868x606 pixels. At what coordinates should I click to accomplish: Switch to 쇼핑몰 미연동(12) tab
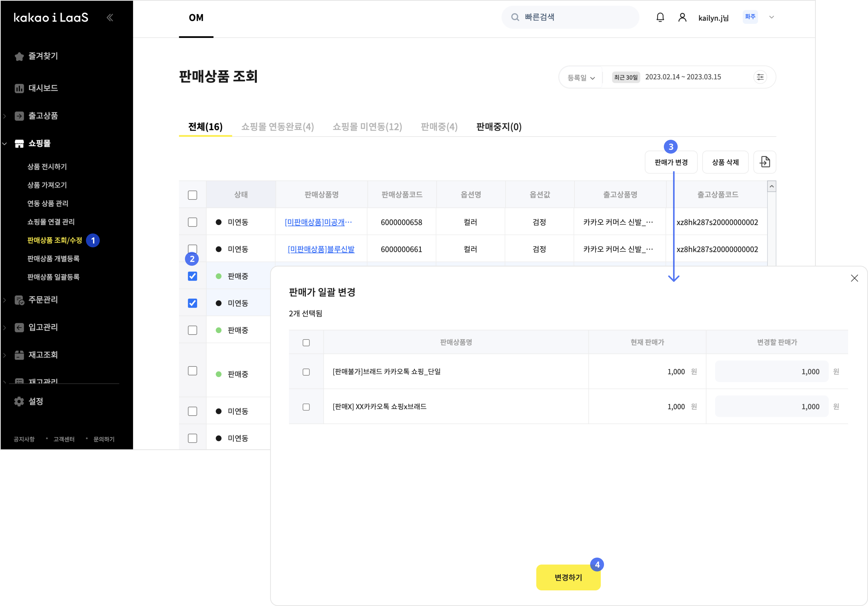pyautogui.click(x=367, y=127)
